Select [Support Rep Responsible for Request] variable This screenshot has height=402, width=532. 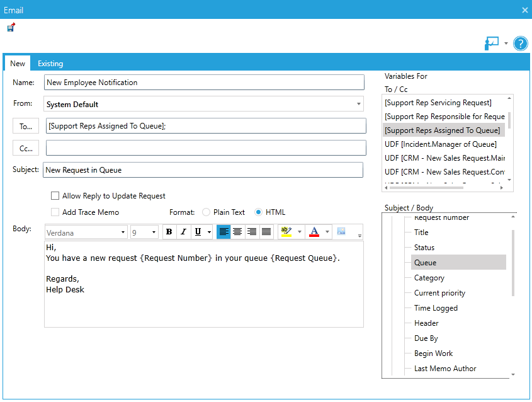tap(444, 117)
